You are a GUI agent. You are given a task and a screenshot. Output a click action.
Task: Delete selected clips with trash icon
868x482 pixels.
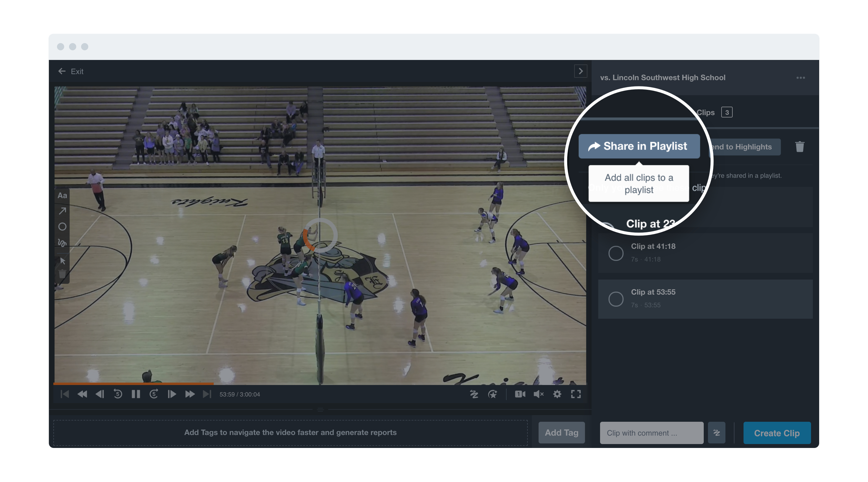[800, 146]
